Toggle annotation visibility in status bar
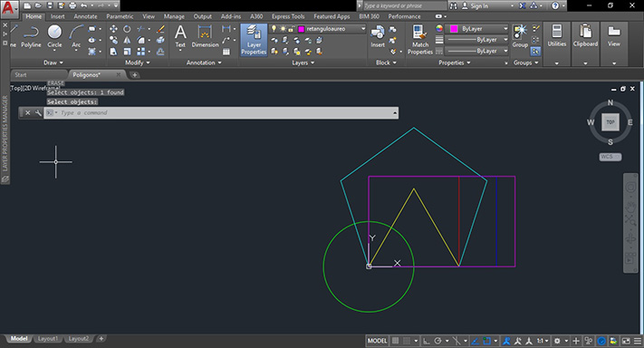The image size is (644, 348). click(506, 341)
